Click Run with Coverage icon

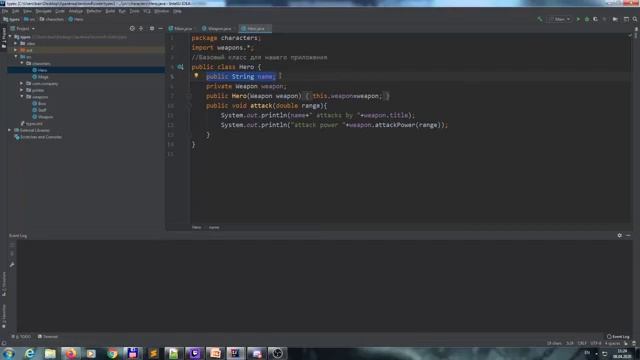(x=596, y=19)
